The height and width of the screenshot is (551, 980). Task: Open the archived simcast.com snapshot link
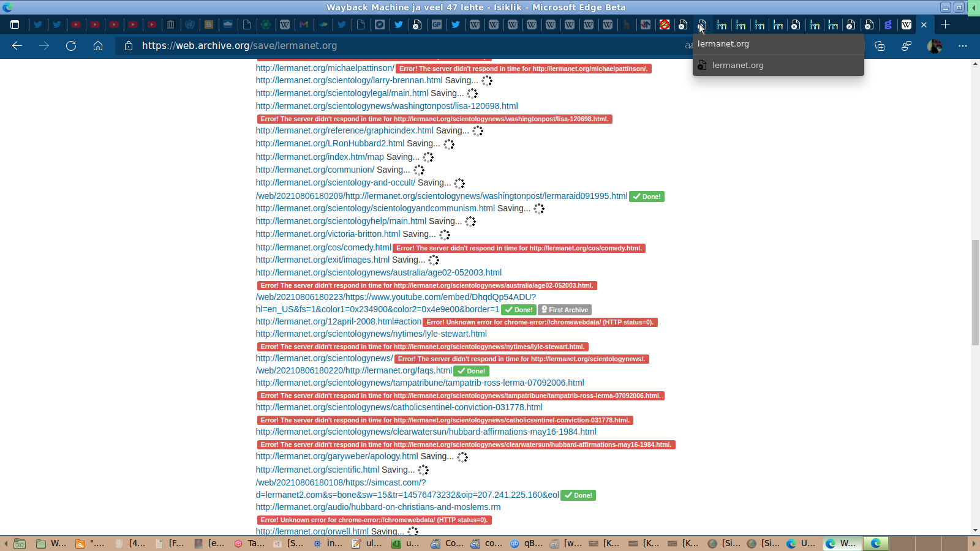pyautogui.click(x=407, y=489)
